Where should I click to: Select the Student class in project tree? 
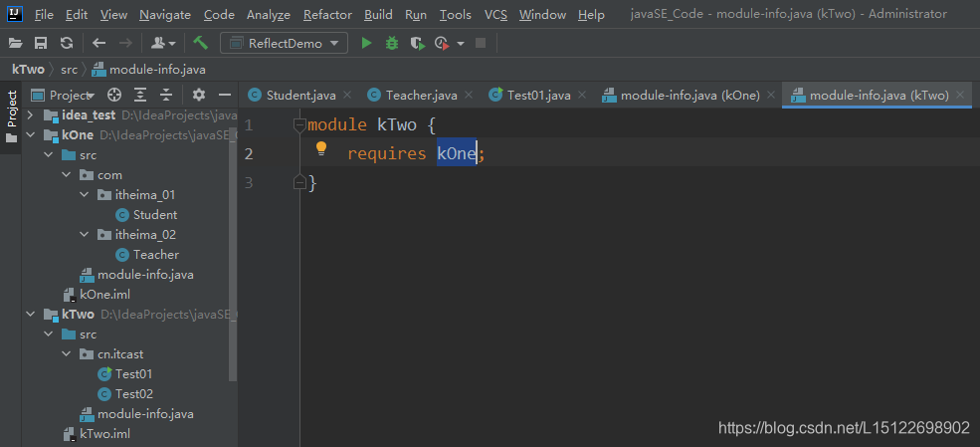[x=155, y=214]
